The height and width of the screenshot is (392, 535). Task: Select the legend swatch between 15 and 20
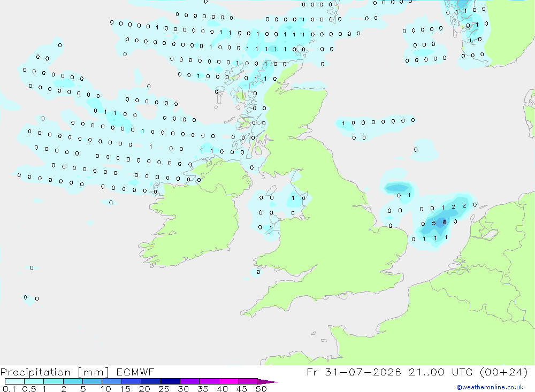pos(131,381)
